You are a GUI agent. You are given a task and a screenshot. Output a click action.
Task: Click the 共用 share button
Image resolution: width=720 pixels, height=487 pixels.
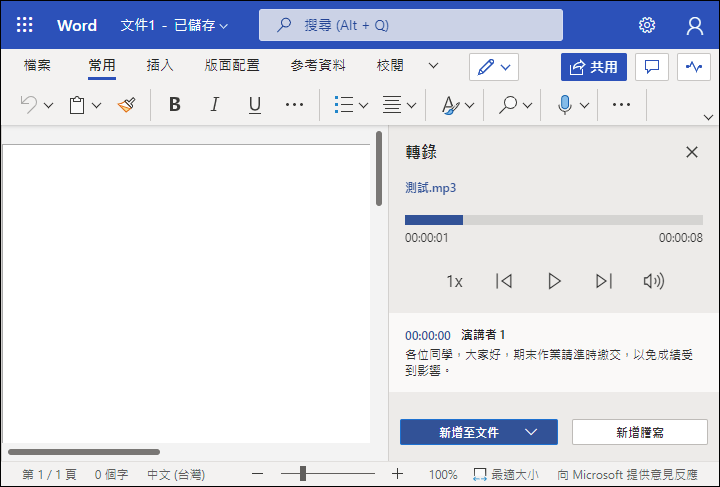594,67
